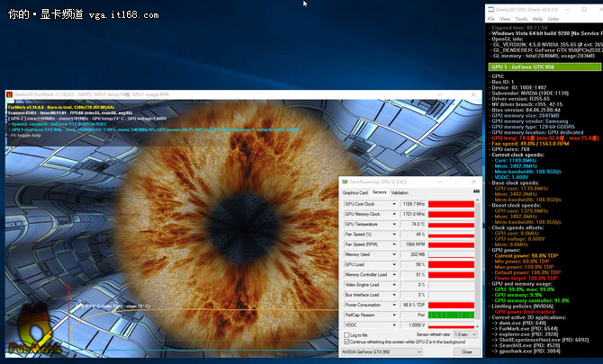This screenshot has width=603, height=364.
Task: Open Help menu in GPU Shark
Action: pyautogui.click(x=537, y=19)
